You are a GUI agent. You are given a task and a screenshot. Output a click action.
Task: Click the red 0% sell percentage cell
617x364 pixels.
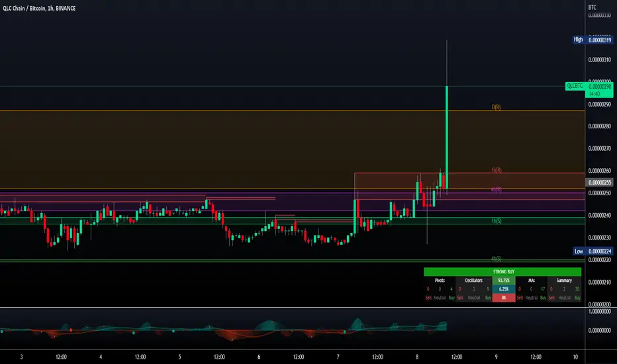[x=504, y=298]
